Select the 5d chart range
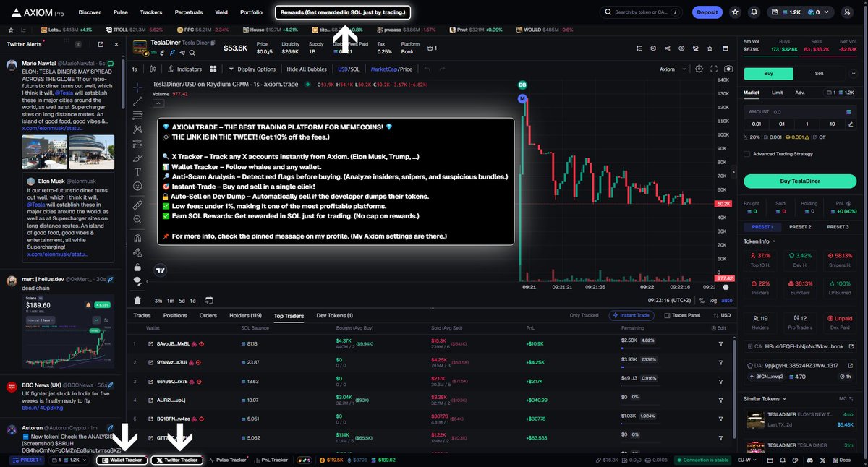 [182, 300]
